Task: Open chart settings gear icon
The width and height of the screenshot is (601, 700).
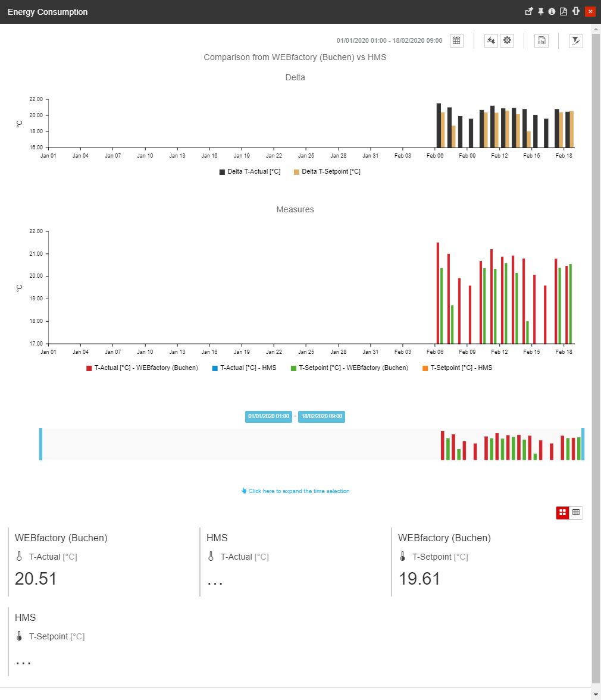Action: point(507,40)
